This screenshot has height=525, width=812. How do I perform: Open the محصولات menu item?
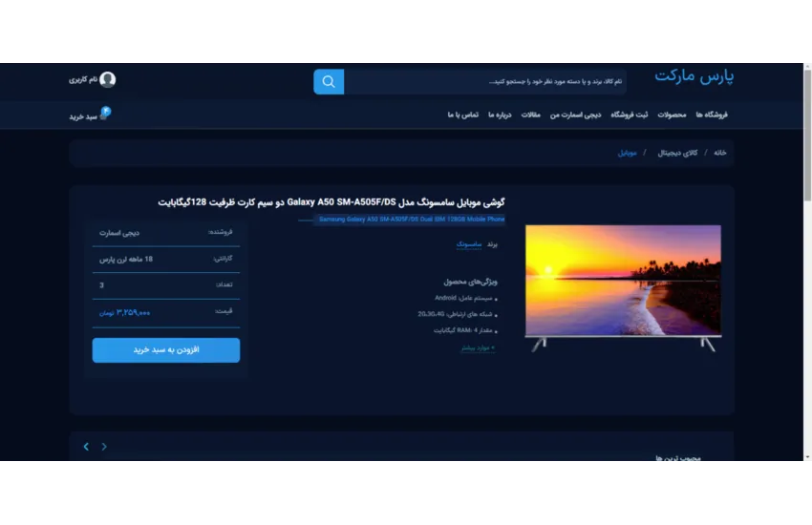(x=672, y=115)
